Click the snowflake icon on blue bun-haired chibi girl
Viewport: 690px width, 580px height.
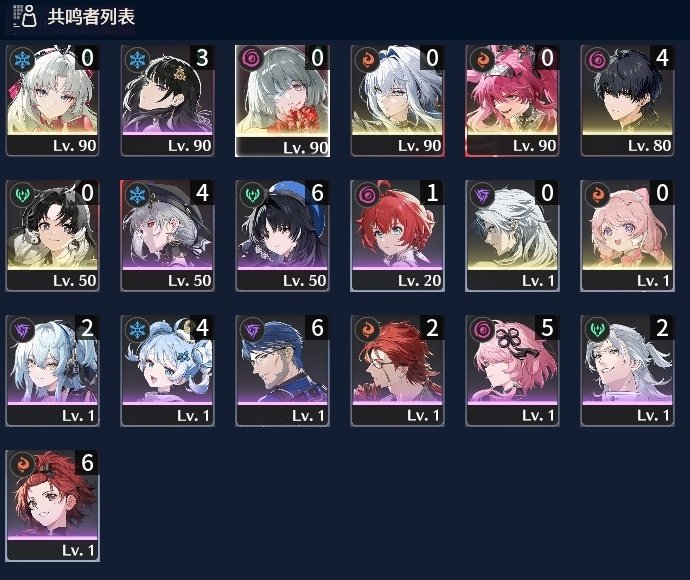[x=137, y=329]
